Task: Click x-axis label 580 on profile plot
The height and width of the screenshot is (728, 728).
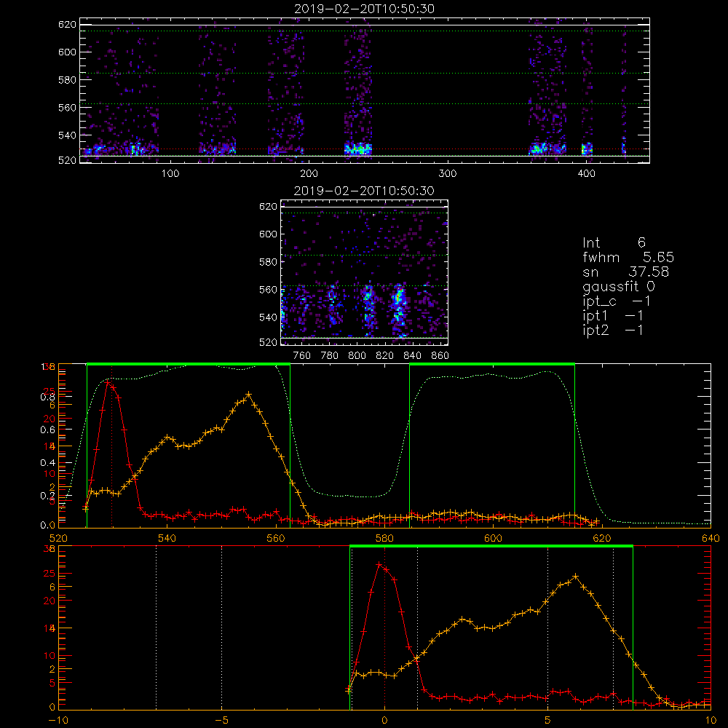Action: tap(384, 539)
